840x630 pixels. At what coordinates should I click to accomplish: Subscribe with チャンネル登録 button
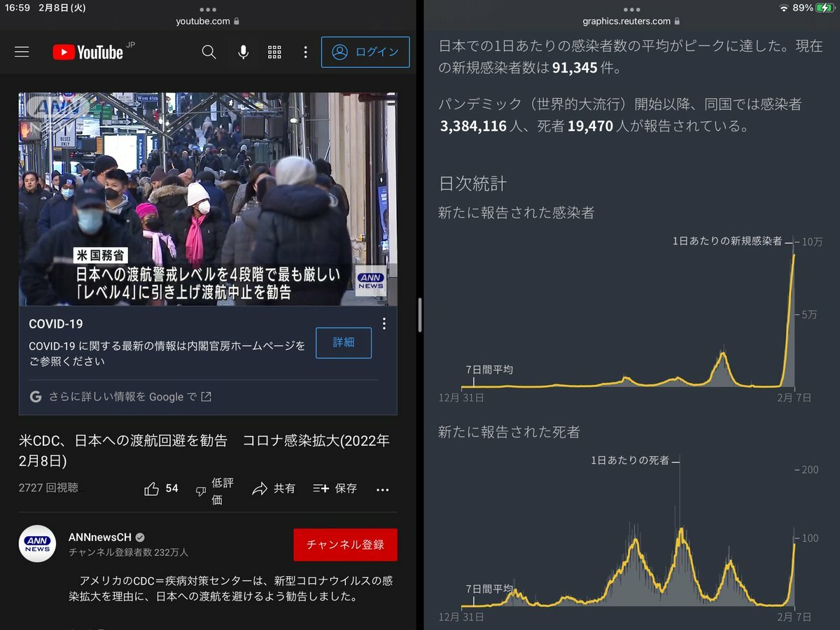[345, 545]
